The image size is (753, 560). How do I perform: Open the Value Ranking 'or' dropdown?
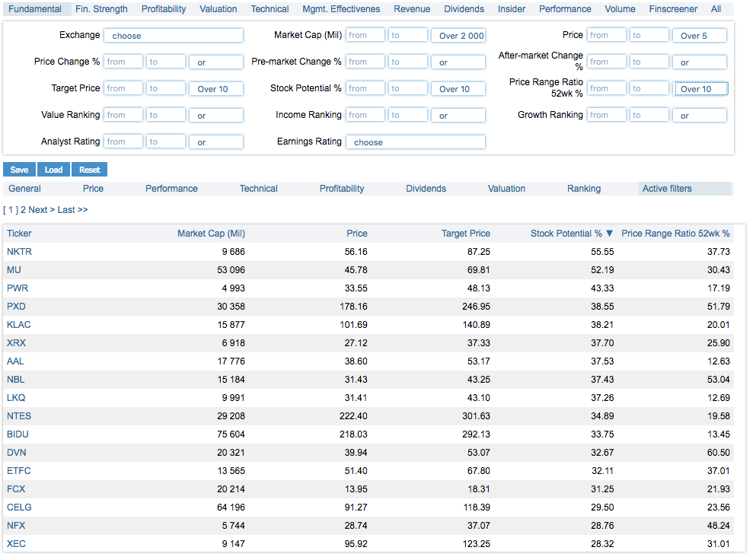(x=216, y=115)
